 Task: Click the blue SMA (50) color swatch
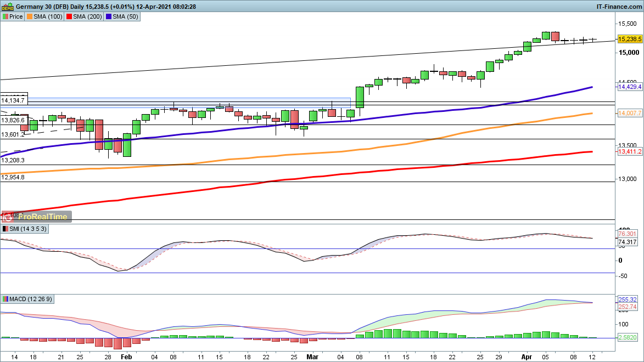pos(109,16)
